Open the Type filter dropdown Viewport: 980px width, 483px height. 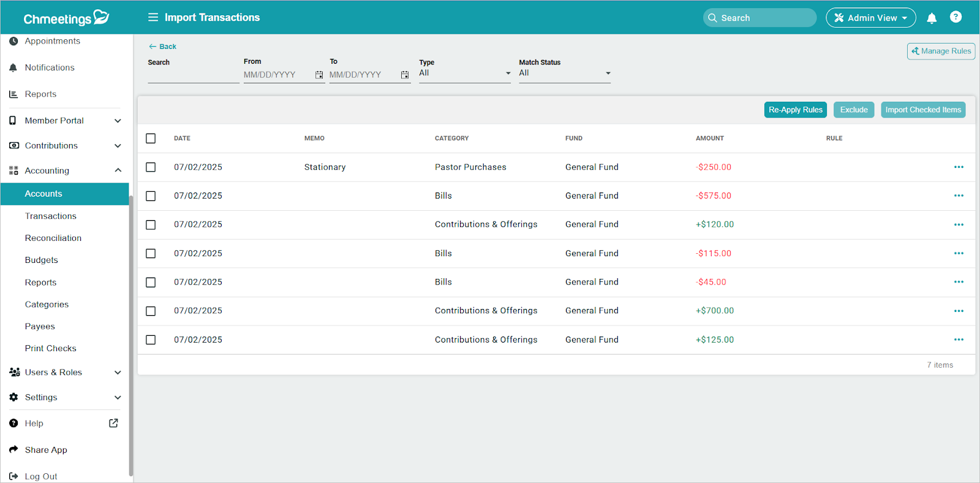464,74
